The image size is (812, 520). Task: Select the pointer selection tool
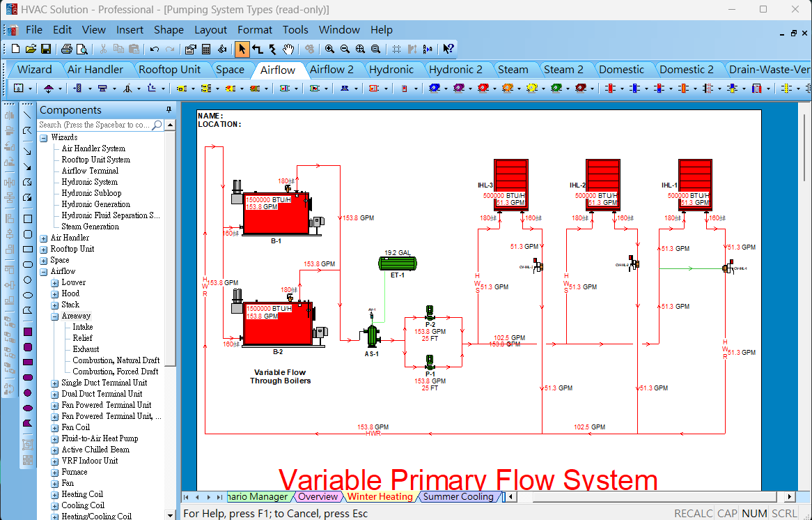pyautogui.click(x=242, y=49)
